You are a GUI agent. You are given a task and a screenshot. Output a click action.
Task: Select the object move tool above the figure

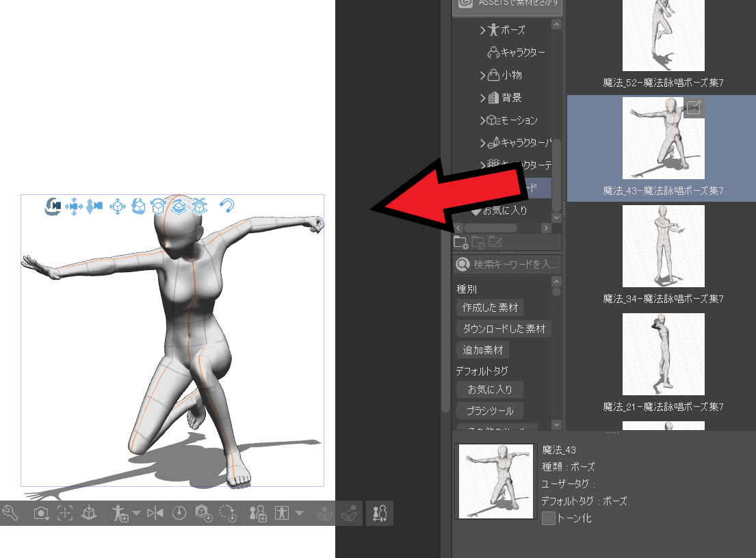click(116, 206)
